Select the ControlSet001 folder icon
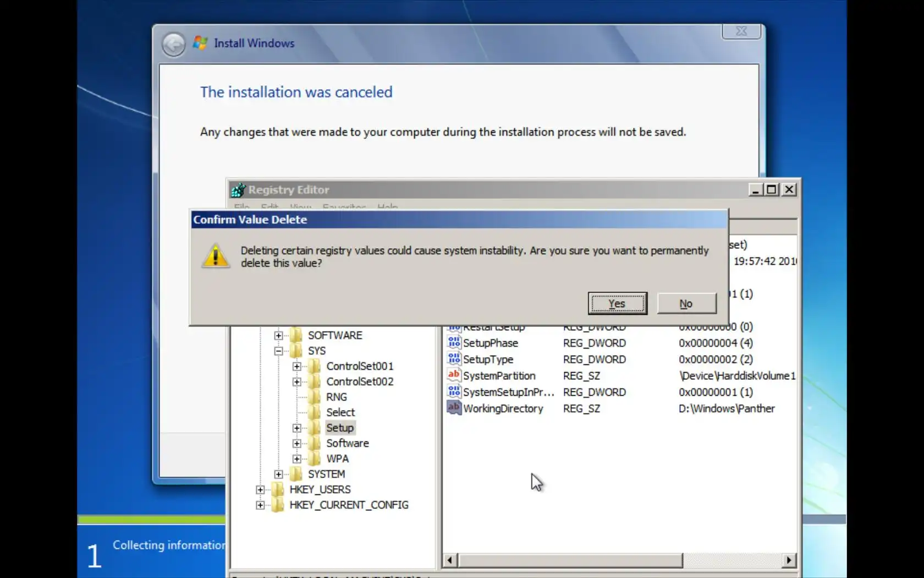The height and width of the screenshot is (578, 924). tap(314, 366)
